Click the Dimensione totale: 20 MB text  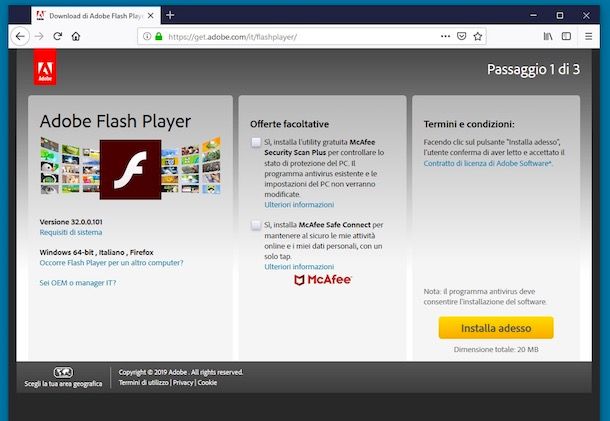[x=496, y=349]
